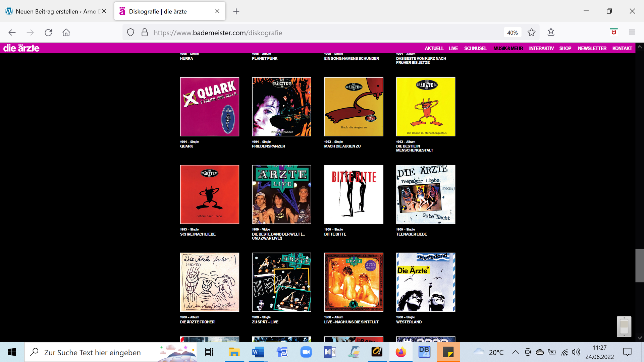Click the Windows taskbar search box

(111, 352)
